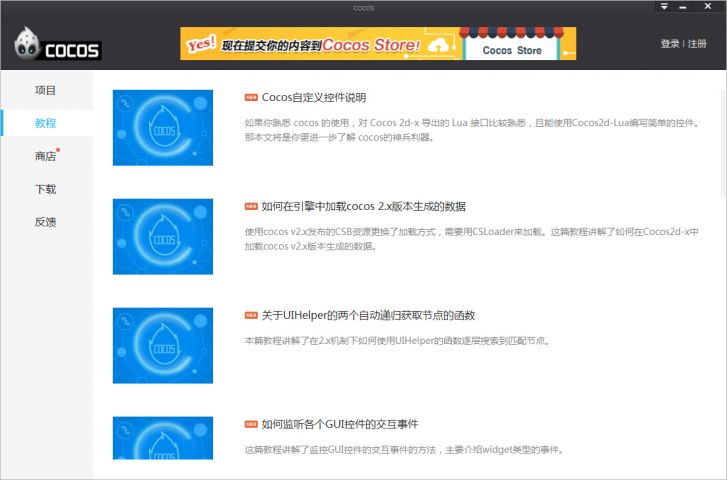The width and height of the screenshot is (727, 480).
Task: Click 注册 to register an account
Action: point(697,44)
